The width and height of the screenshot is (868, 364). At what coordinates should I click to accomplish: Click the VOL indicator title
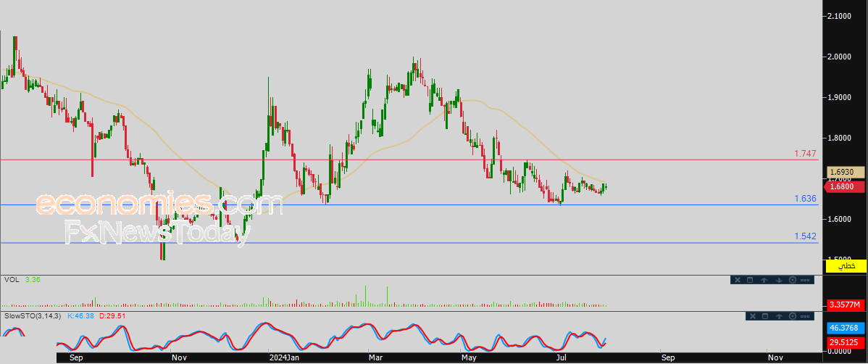coord(11,279)
